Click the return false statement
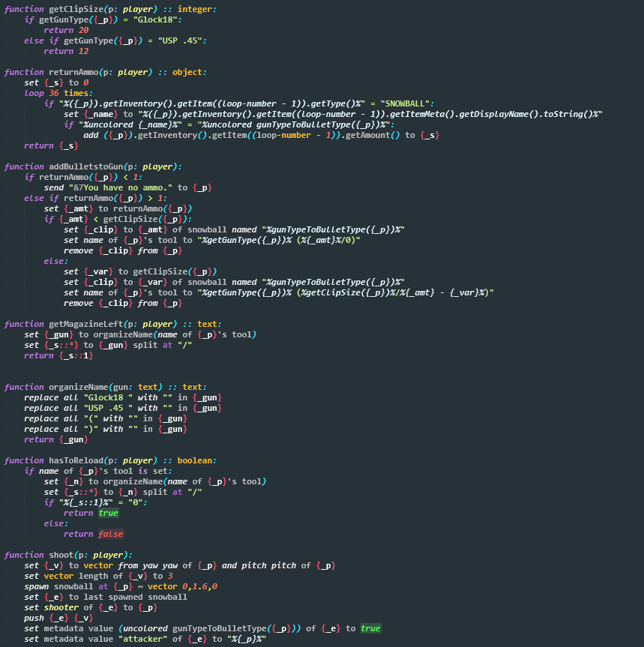Viewport: 644px width, 647px height. click(x=110, y=533)
